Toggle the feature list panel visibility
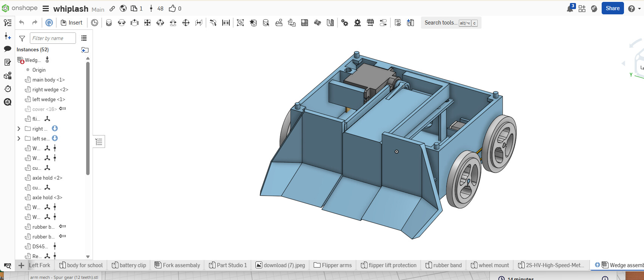 click(x=99, y=142)
